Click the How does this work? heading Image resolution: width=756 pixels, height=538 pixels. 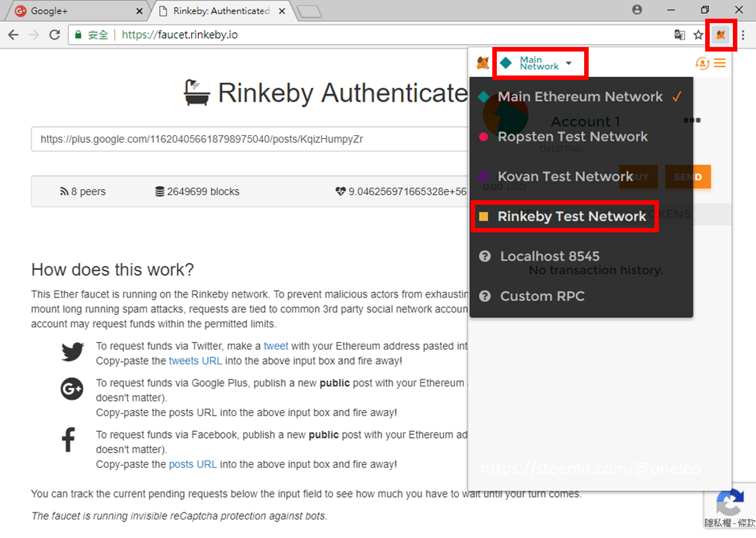coord(112,270)
